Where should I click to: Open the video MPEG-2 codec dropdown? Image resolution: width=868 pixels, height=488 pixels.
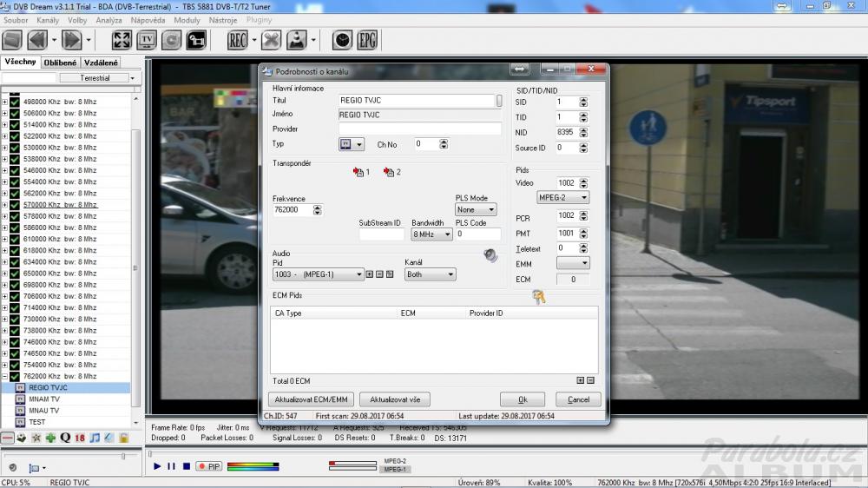click(x=562, y=197)
